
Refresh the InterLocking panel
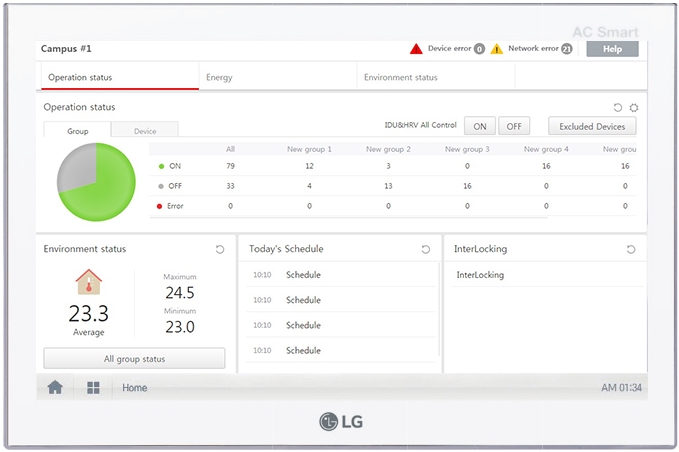point(631,249)
